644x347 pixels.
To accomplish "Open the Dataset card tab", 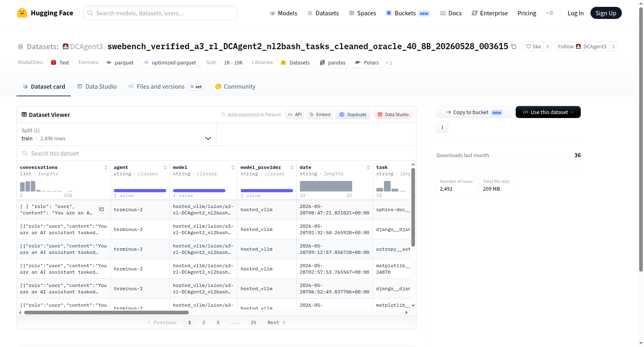I will tap(43, 86).
